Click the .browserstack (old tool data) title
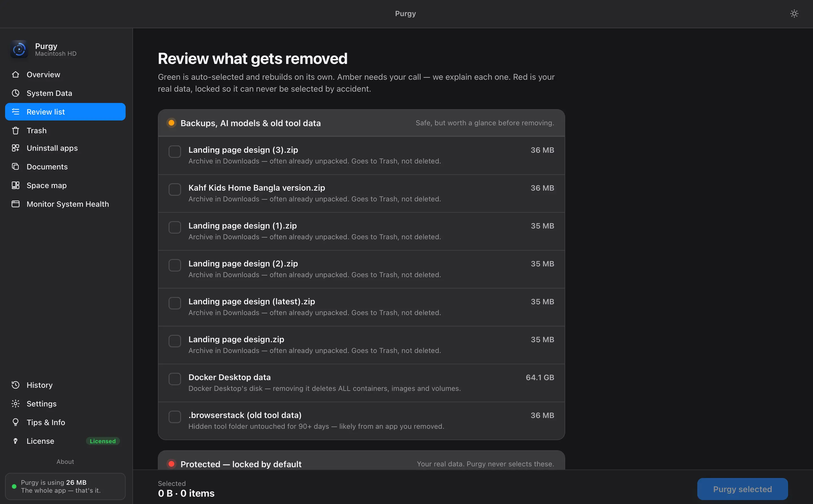This screenshot has height=504, width=813. click(245, 415)
